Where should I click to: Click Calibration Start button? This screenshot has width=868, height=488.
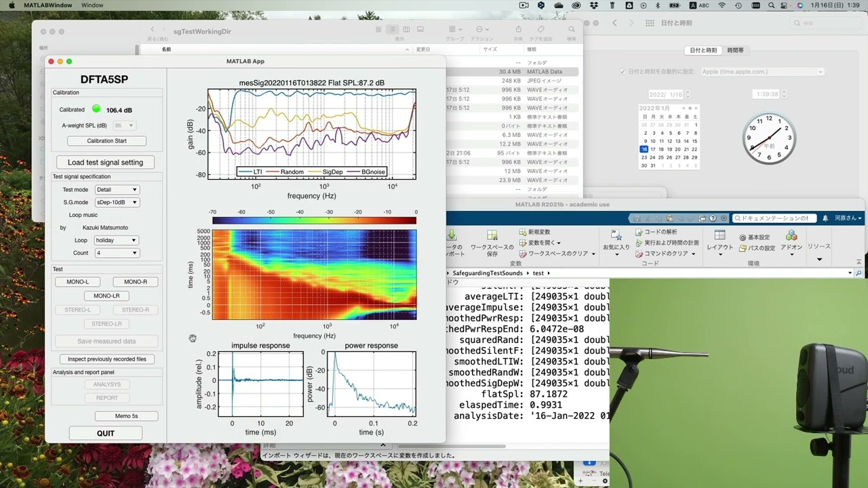106,141
